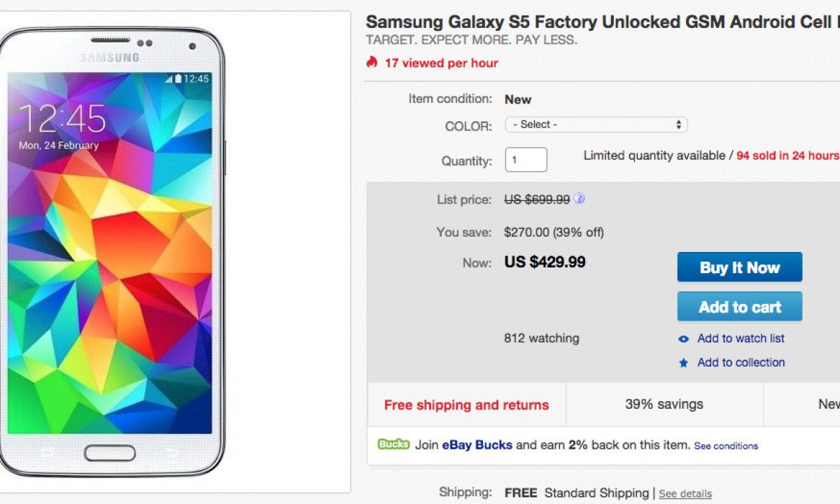The height and width of the screenshot is (504, 840).
Task: Select Free shipping and returns tab
Action: (x=466, y=405)
